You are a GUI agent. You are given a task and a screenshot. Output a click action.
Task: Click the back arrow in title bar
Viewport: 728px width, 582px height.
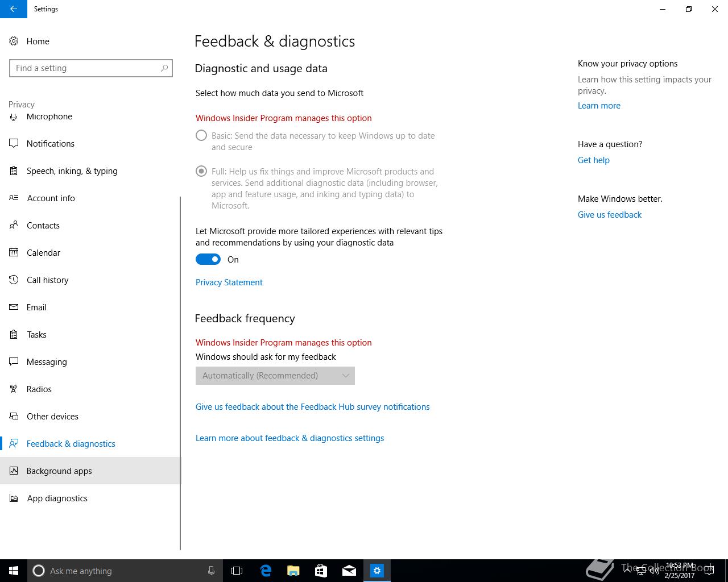point(14,9)
